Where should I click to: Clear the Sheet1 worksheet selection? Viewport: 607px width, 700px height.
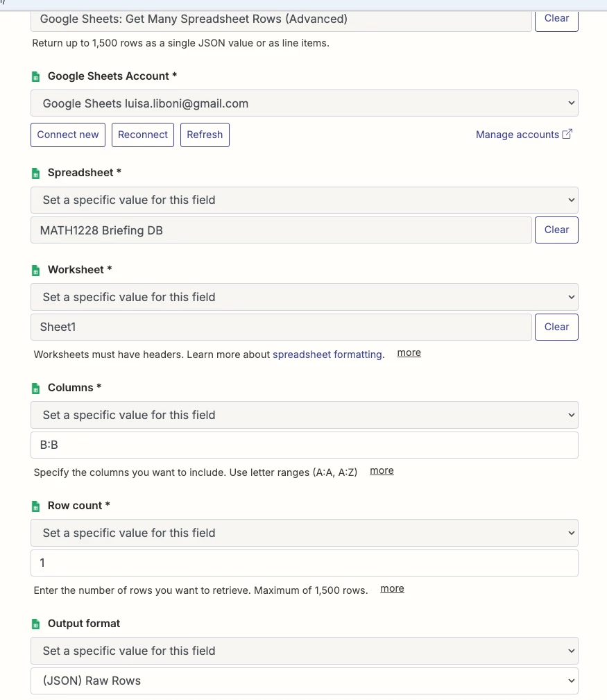556,327
